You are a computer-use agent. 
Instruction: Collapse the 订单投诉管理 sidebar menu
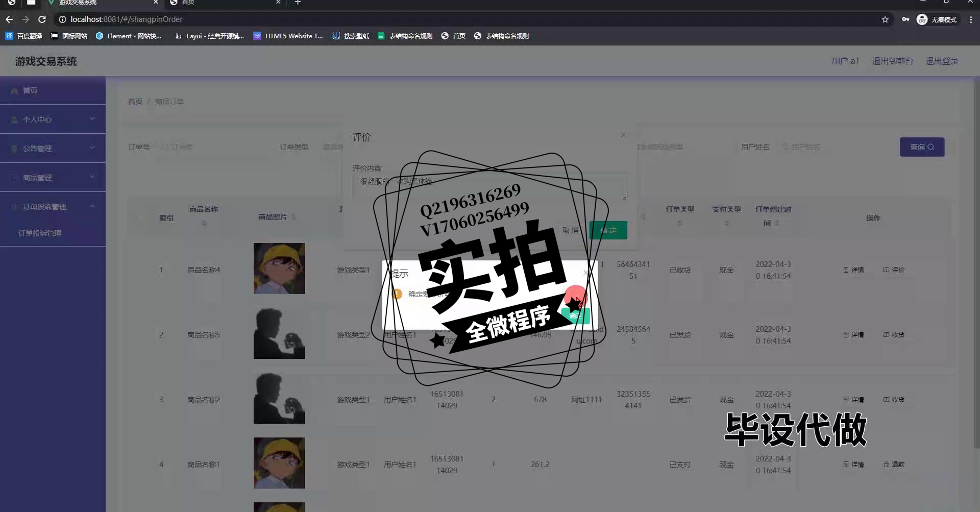53,206
